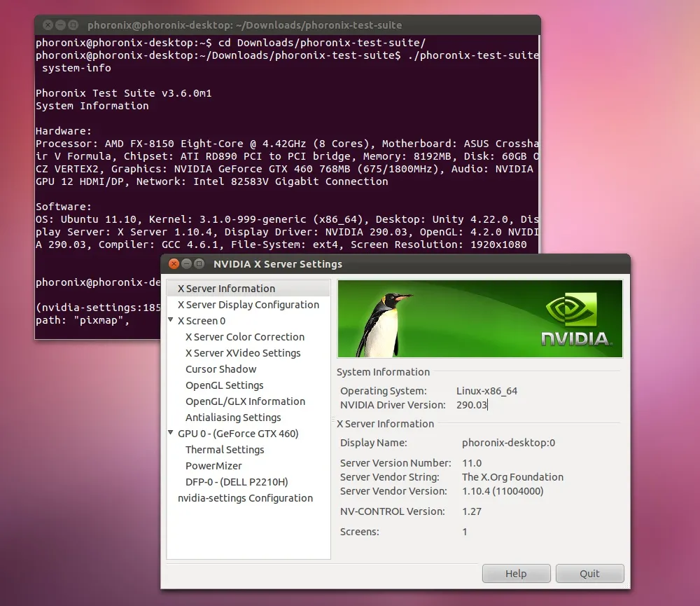Collapse the GPU 0 tree node
This screenshot has height=606, width=700.
pos(171,432)
